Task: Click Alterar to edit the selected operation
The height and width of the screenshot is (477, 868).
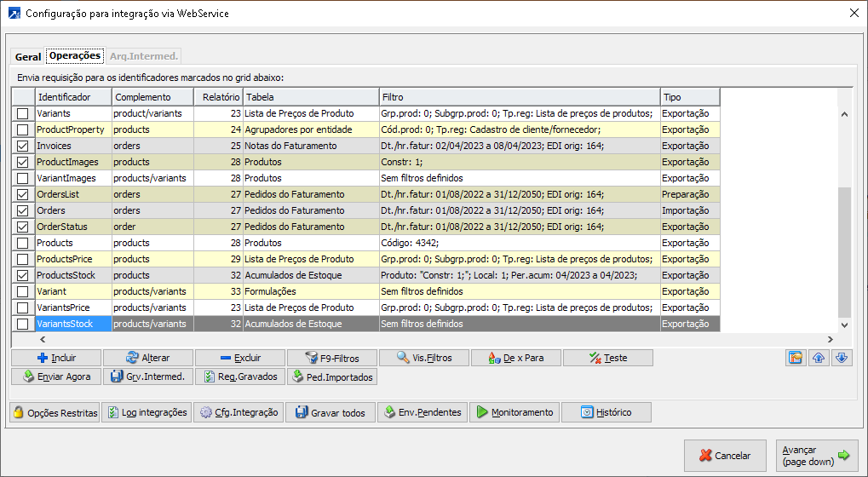Action: click(147, 358)
